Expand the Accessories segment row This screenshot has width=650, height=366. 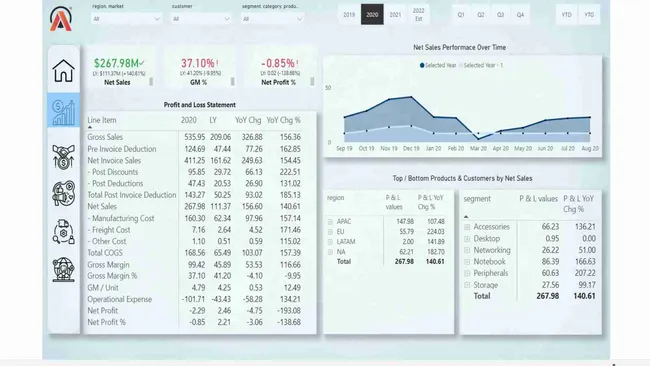click(x=467, y=227)
